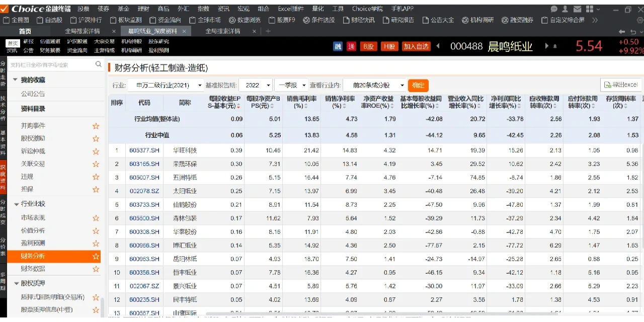Open stock code link 605377.SH
644x322 pixels.
tap(144, 150)
